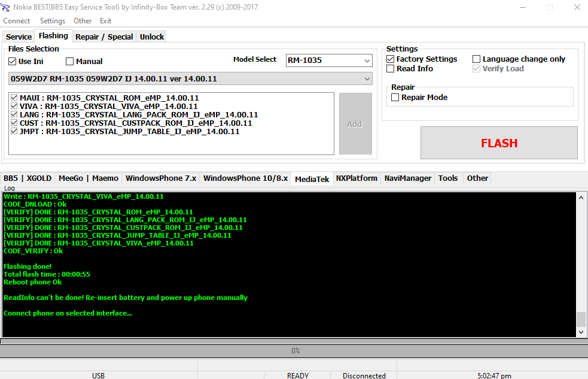
Task: Click the Nokia BEST app icon in title bar
Action: (x=5, y=7)
